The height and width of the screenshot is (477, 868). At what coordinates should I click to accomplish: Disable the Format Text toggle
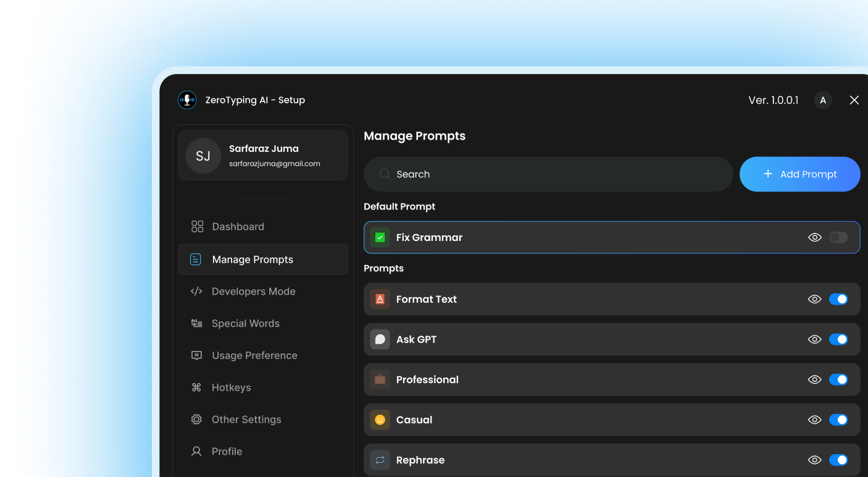click(x=838, y=299)
